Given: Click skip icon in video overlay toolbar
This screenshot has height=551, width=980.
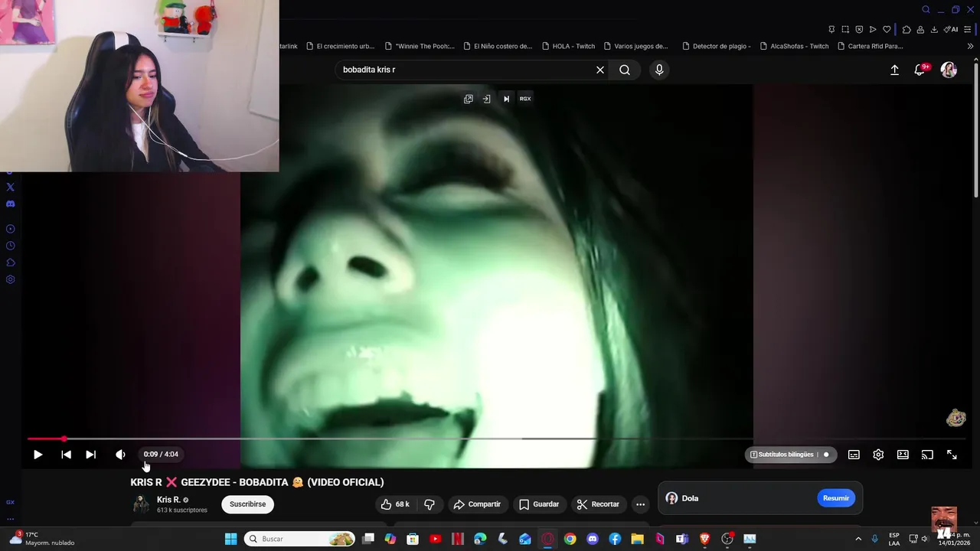Looking at the screenshot, I should [x=506, y=99].
